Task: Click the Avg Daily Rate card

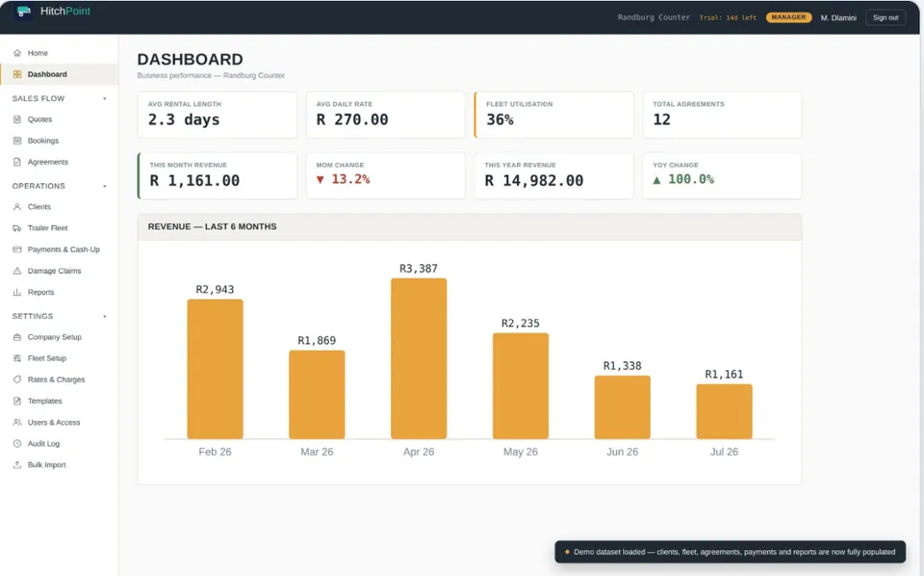Action: pyautogui.click(x=385, y=115)
